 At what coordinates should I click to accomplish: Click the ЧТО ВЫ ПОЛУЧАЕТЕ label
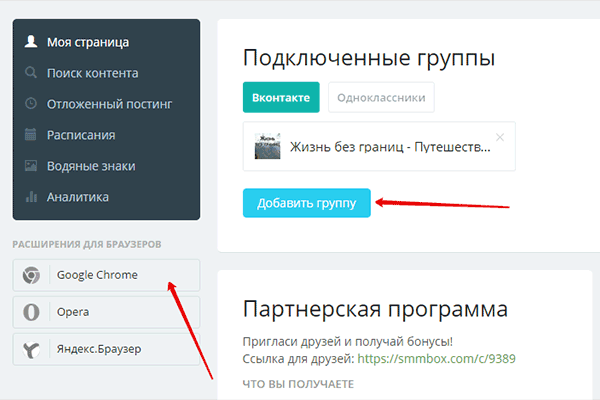(298, 384)
